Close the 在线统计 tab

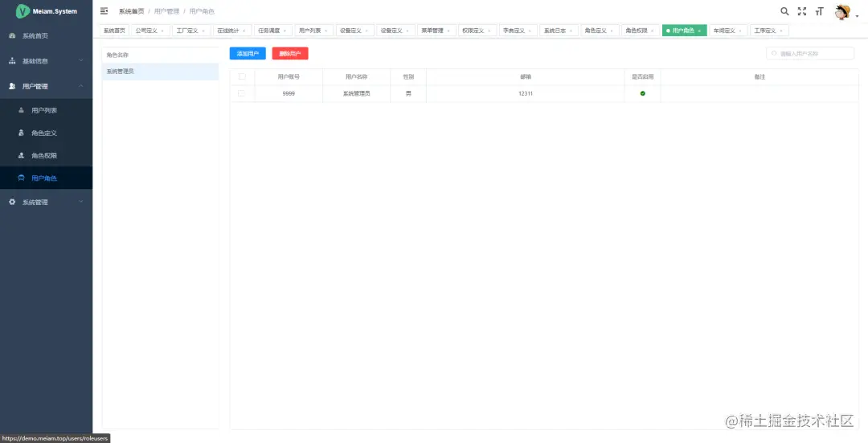click(x=244, y=31)
